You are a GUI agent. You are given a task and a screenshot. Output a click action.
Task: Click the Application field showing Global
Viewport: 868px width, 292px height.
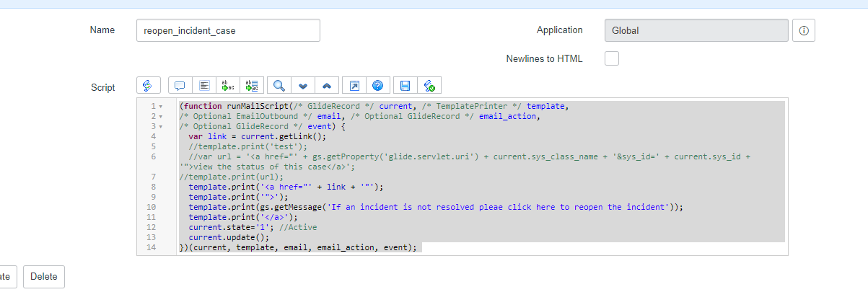point(696,30)
